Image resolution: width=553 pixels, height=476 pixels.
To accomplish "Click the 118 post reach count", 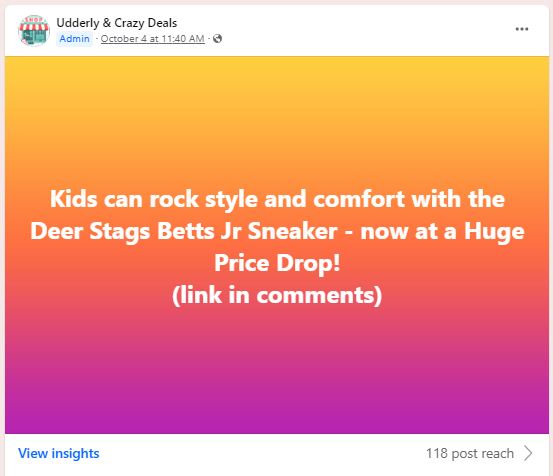I will coord(470,453).
